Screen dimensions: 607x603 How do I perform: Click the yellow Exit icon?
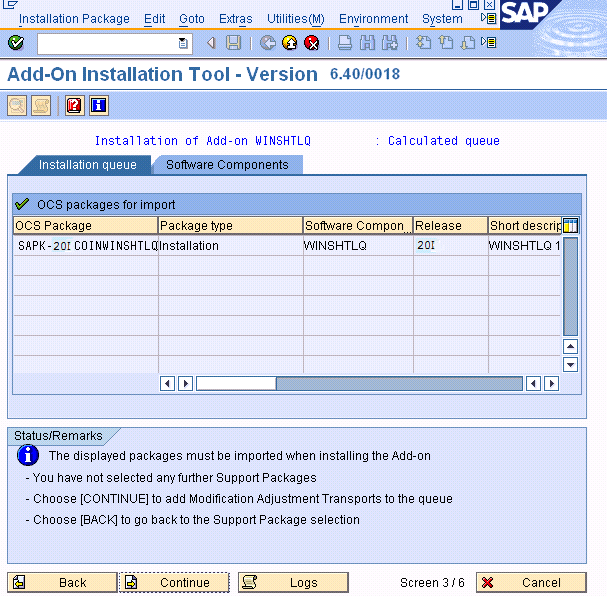coord(290,43)
